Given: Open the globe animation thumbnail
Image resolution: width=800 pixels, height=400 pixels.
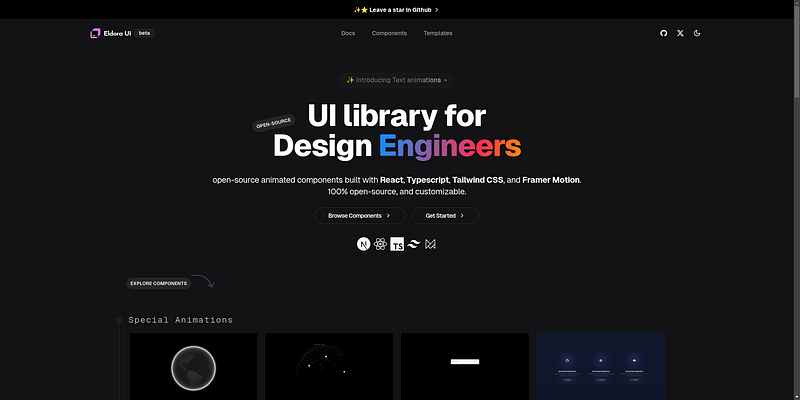Looking at the screenshot, I should (x=193, y=366).
